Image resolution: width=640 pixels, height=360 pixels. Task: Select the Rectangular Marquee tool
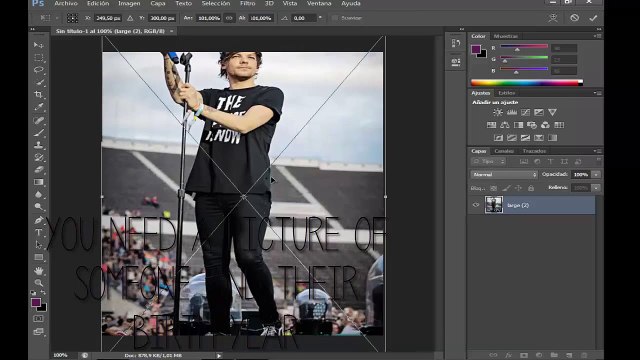[38, 57]
